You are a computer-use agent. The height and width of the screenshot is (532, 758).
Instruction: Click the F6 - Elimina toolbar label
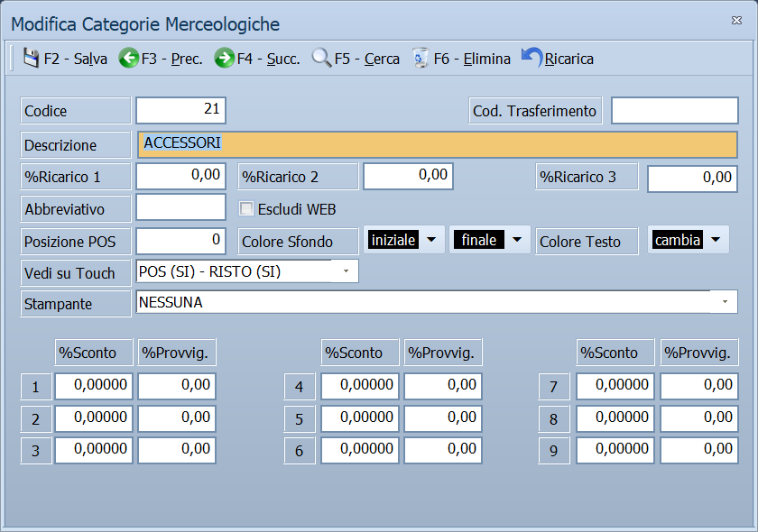pos(472,59)
